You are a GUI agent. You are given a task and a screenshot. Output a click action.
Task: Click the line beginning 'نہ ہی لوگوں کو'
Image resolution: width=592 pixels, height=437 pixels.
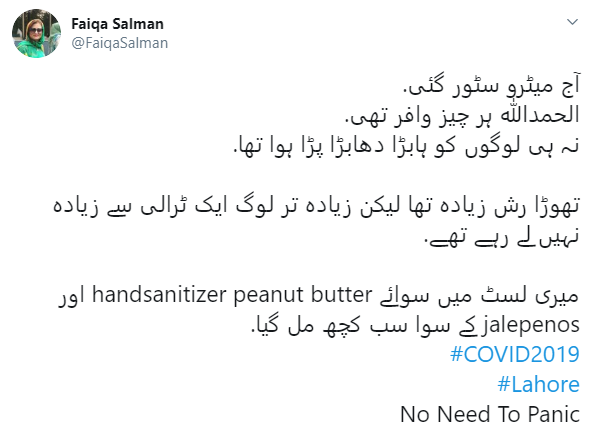406,145
